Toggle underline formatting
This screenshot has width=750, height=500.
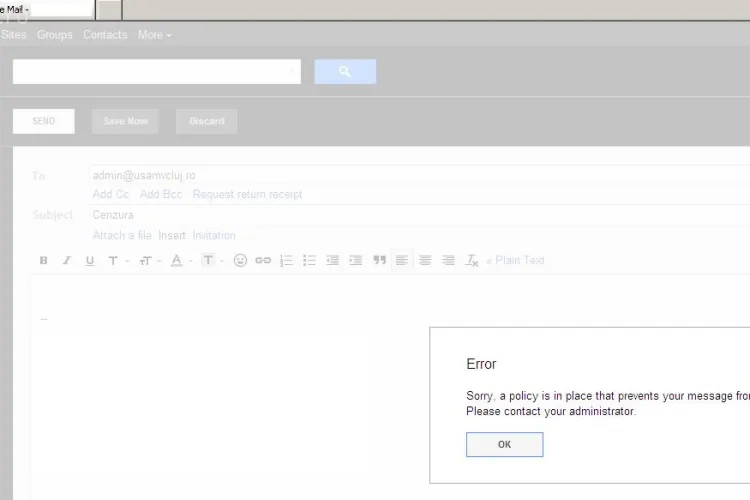pyautogui.click(x=89, y=261)
